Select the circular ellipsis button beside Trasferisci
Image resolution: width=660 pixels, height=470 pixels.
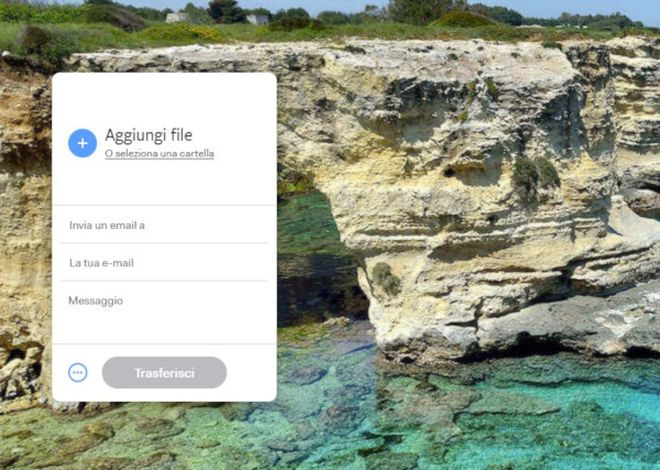[x=78, y=372]
